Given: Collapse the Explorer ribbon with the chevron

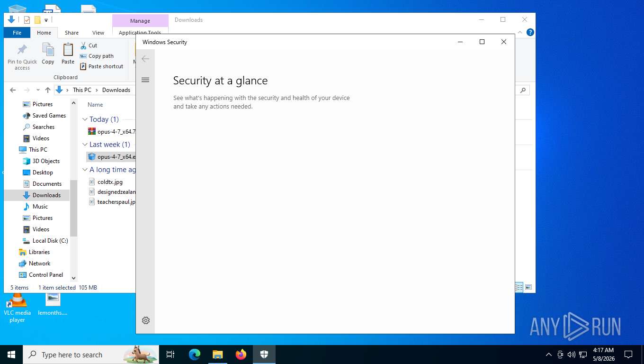Looking at the screenshot, I should pos(520,32).
